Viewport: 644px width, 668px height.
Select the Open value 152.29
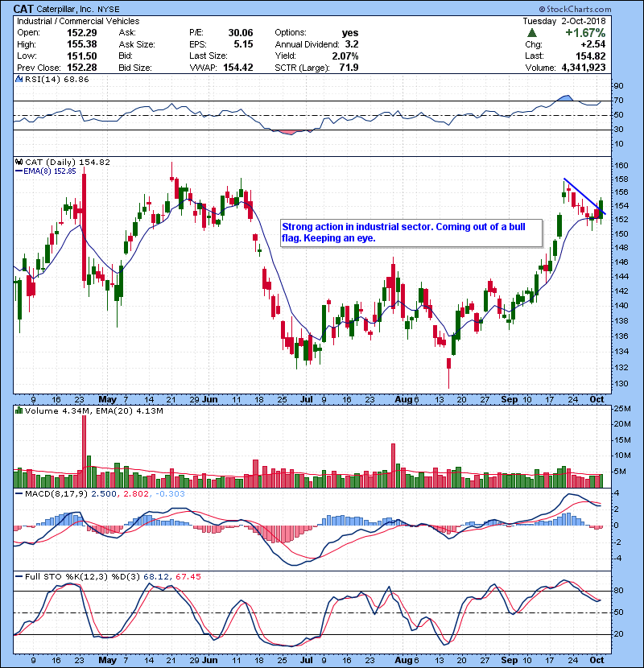(x=82, y=33)
